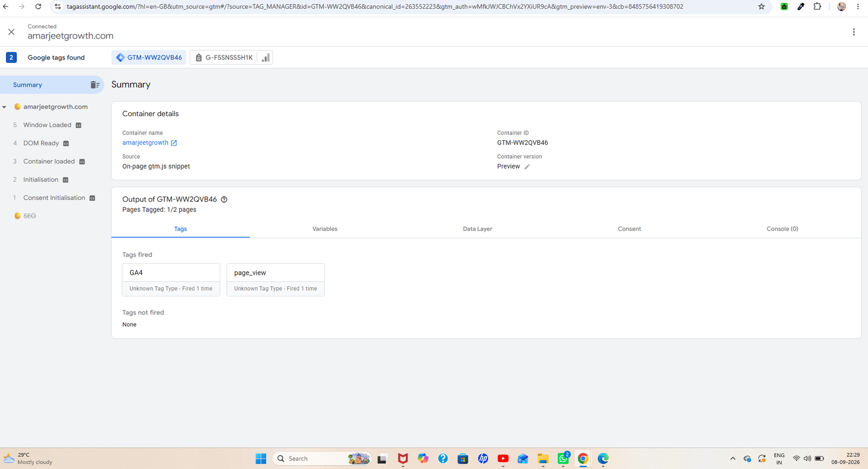Switch to the Consent tab
This screenshot has width=868, height=469.
click(x=629, y=229)
